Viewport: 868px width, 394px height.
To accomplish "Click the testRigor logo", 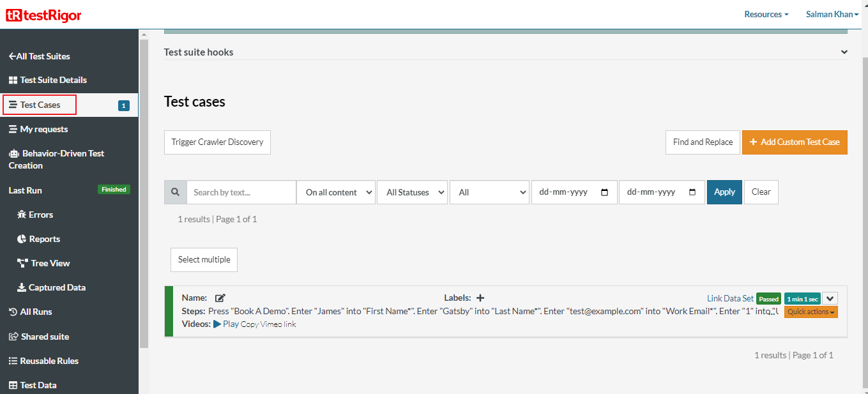I will click(x=43, y=15).
